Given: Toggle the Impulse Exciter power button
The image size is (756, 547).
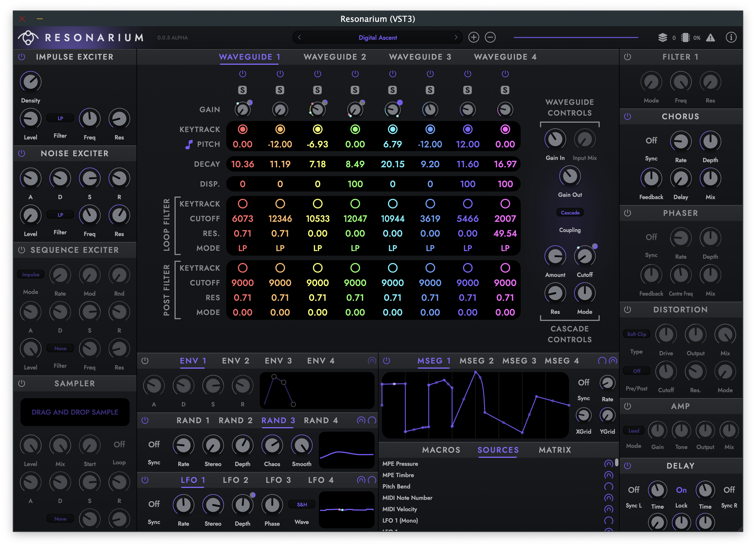Looking at the screenshot, I should 22,57.
